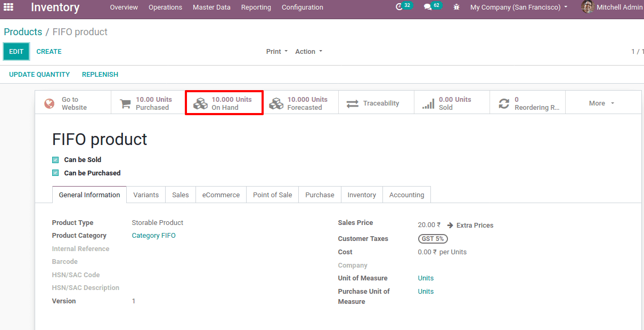Click the cubes icon for Forecasted

(276, 103)
